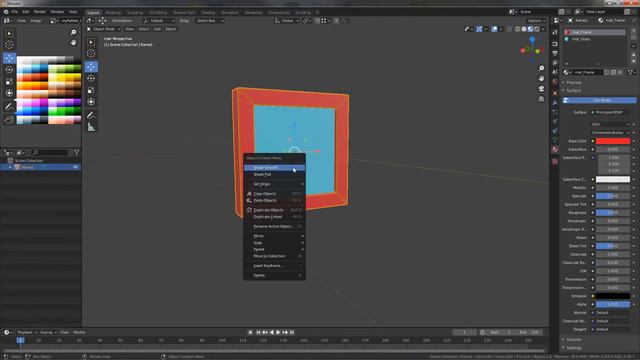
Task: Select the Annotate tool in the 3D viewport toolbar
Action: (x=91, y=116)
